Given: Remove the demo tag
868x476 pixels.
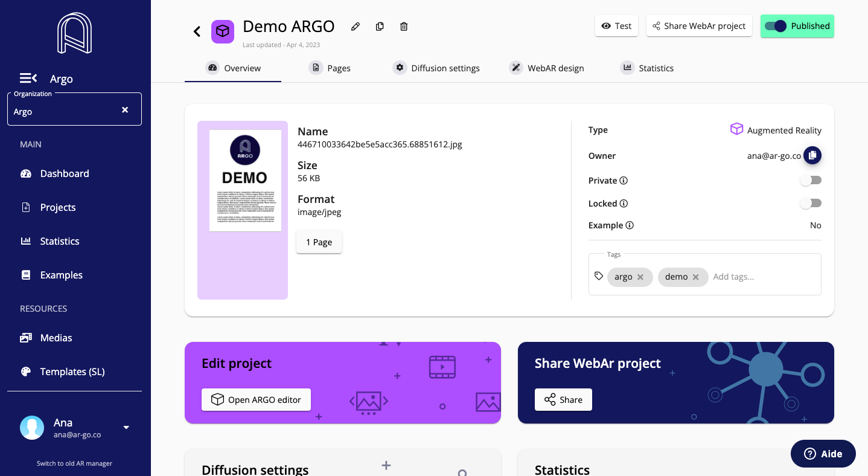Looking at the screenshot, I should tap(696, 277).
